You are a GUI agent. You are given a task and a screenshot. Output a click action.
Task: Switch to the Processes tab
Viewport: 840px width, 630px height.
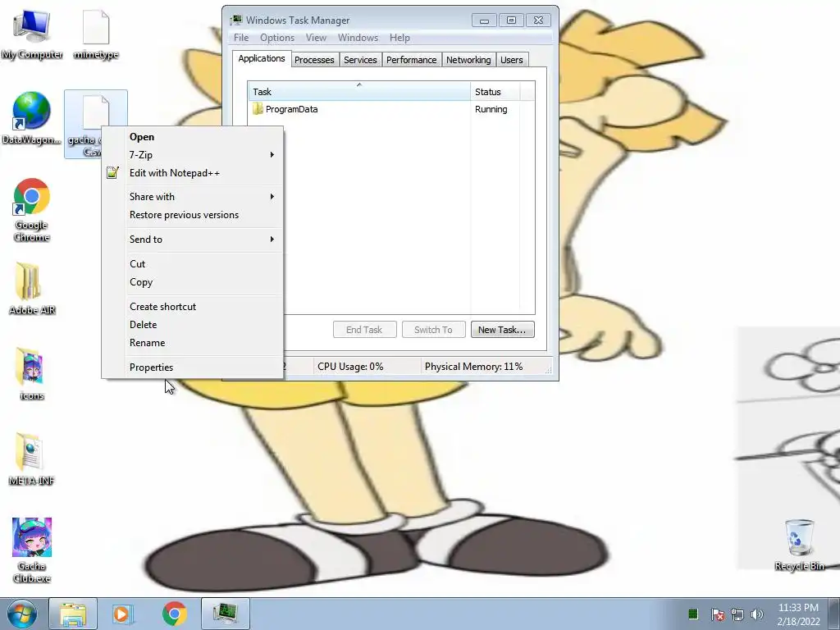(x=314, y=59)
